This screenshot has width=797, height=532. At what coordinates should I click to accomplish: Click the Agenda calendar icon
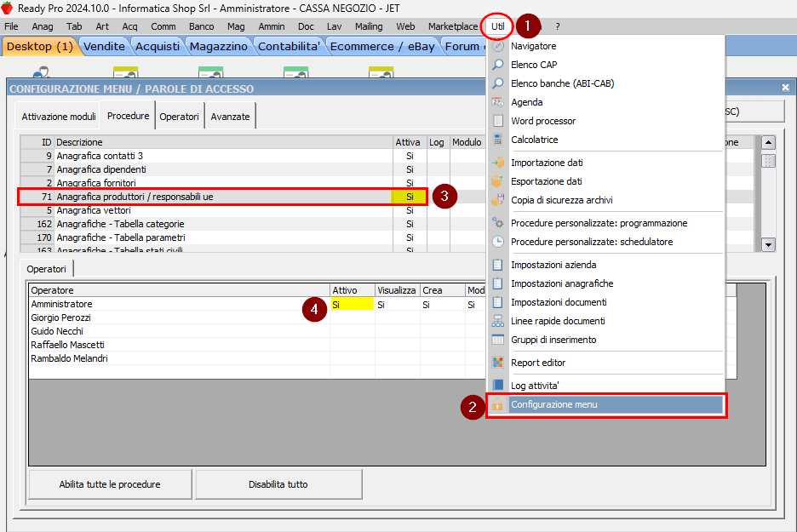498,102
